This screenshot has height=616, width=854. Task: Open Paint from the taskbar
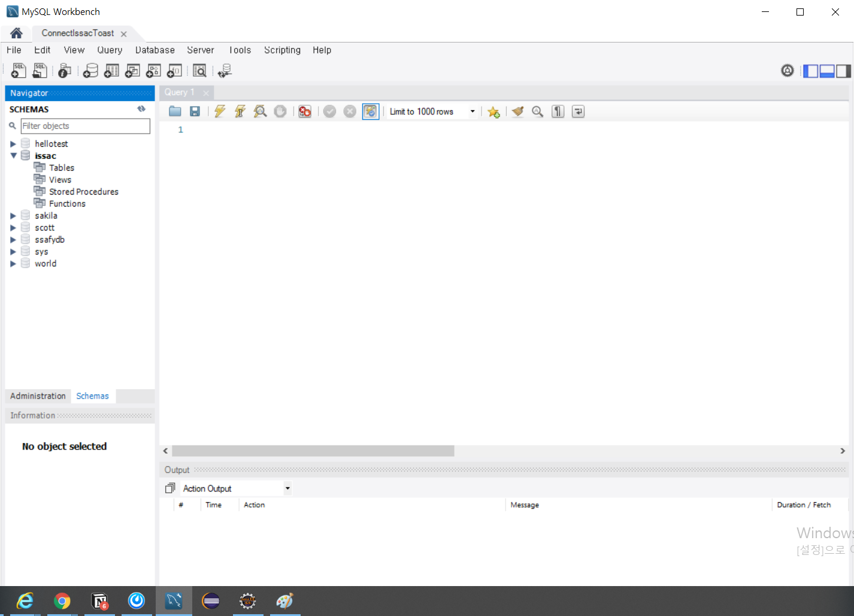point(285,600)
